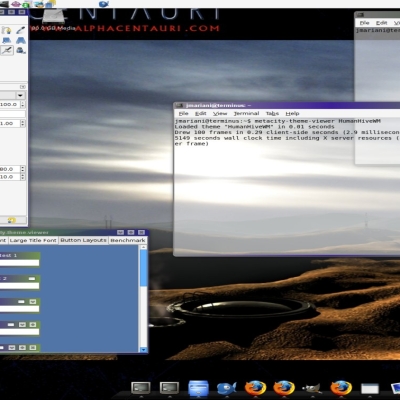Click the blank window icon in the dock
This screenshot has width=400, height=400.
tap(370, 389)
